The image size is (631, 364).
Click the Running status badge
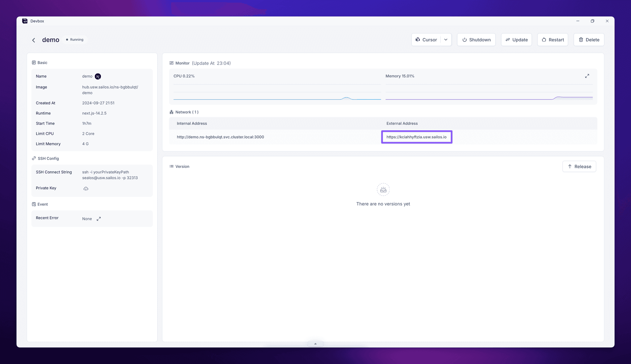75,39
